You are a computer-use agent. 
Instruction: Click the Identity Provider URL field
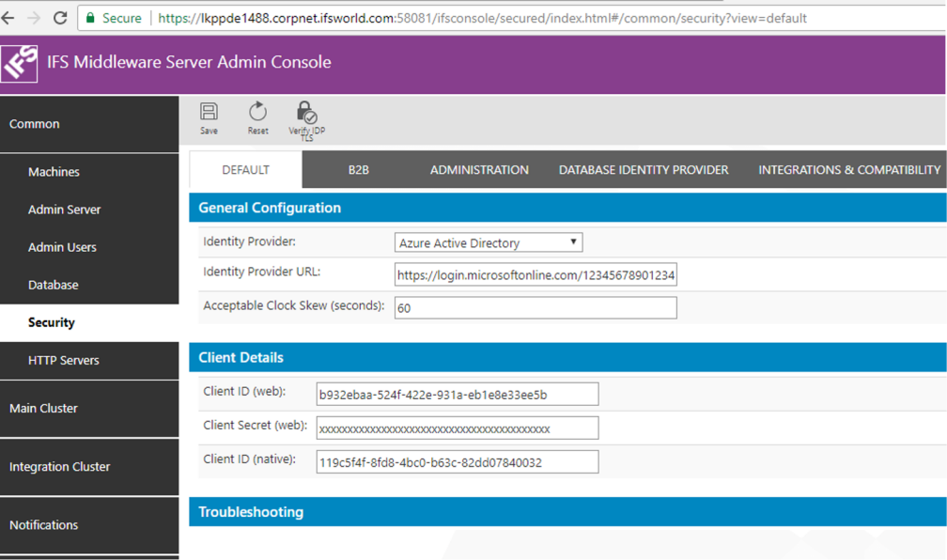[536, 275]
